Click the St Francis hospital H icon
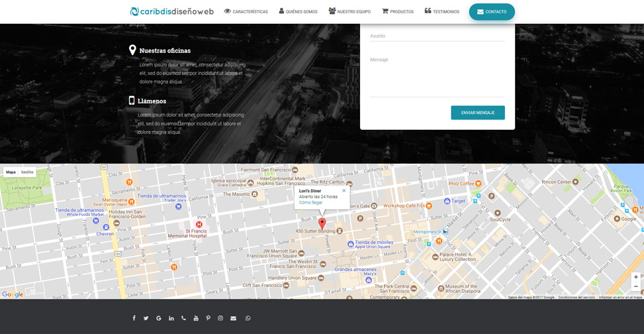644x334 pixels. (199, 224)
